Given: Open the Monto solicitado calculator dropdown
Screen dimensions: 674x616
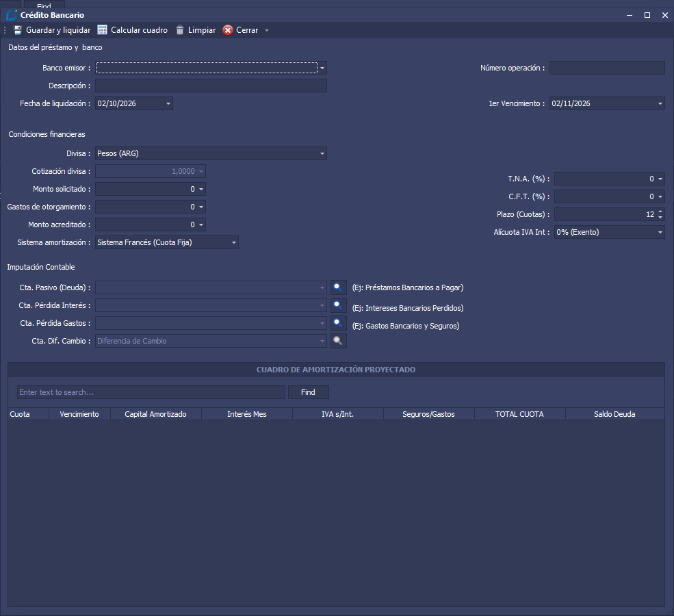Looking at the screenshot, I should [201, 189].
